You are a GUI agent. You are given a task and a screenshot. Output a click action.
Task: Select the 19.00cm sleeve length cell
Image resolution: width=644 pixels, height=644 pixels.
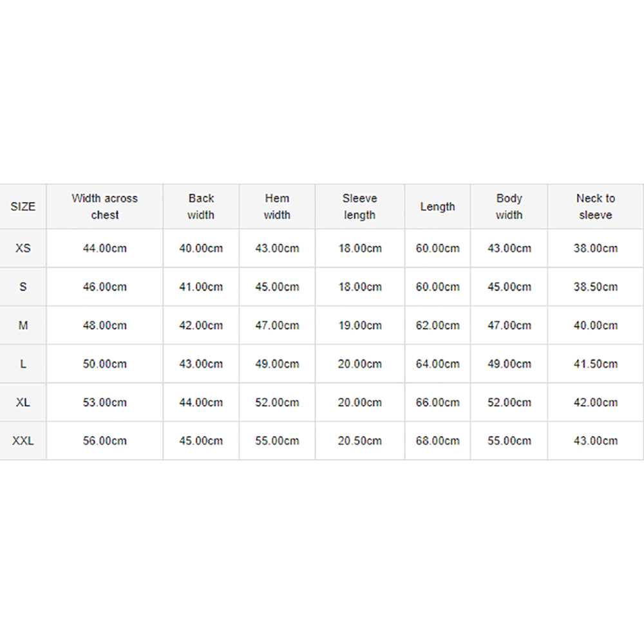(x=360, y=325)
